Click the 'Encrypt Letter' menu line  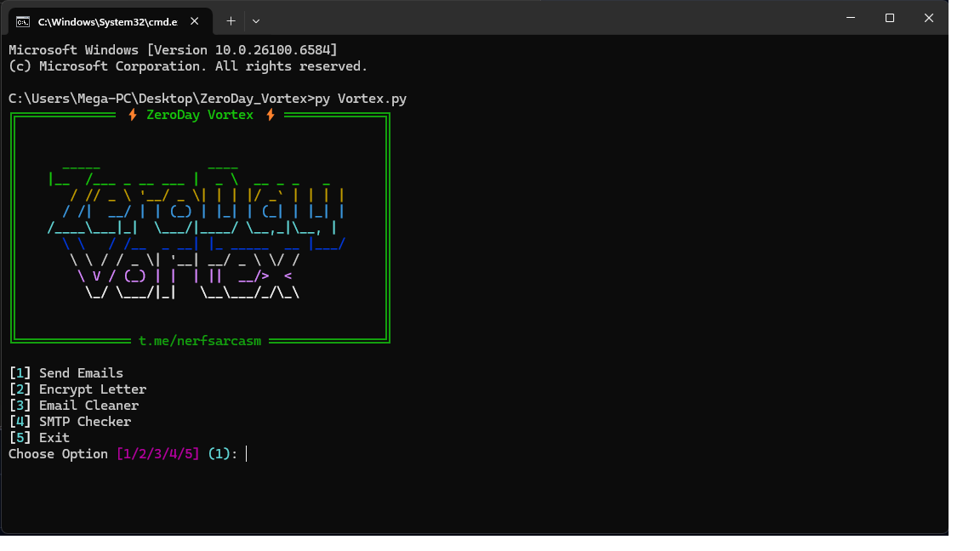click(77, 389)
